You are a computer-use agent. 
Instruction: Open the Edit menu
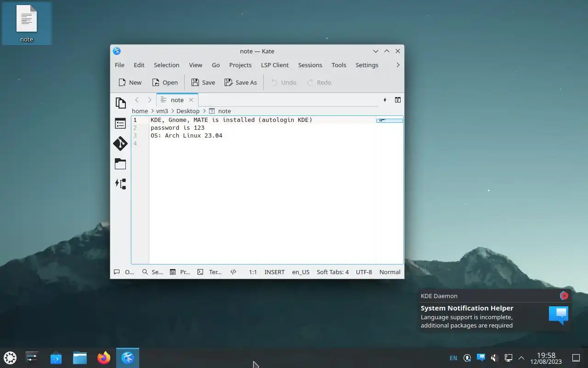coord(139,65)
